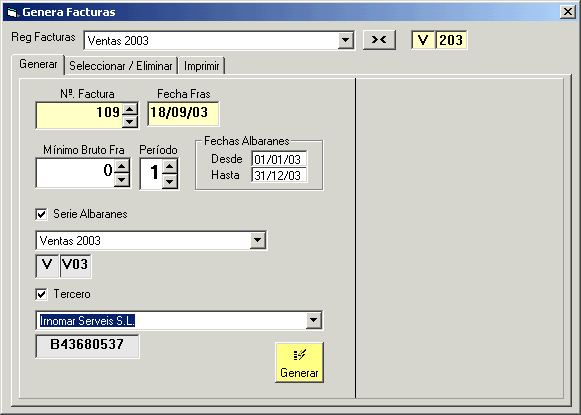Increase Nº. Factura with up arrow
This screenshot has width=581, height=415.
pos(130,109)
